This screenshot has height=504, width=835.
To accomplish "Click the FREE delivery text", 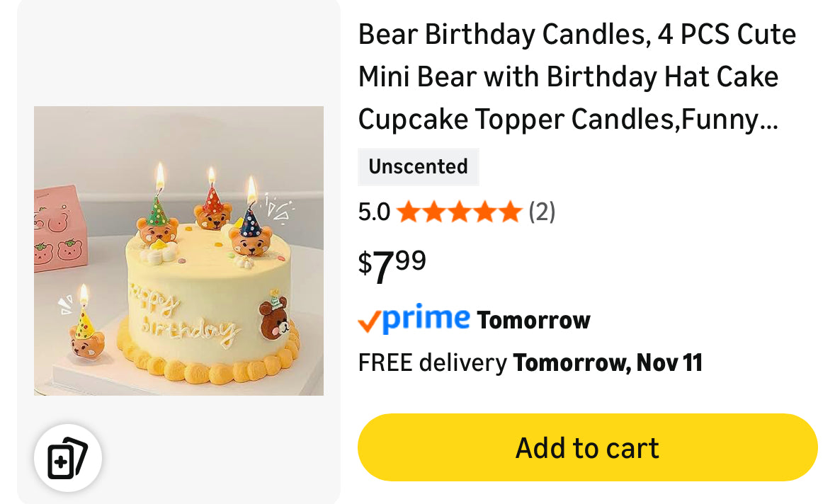I will point(432,363).
